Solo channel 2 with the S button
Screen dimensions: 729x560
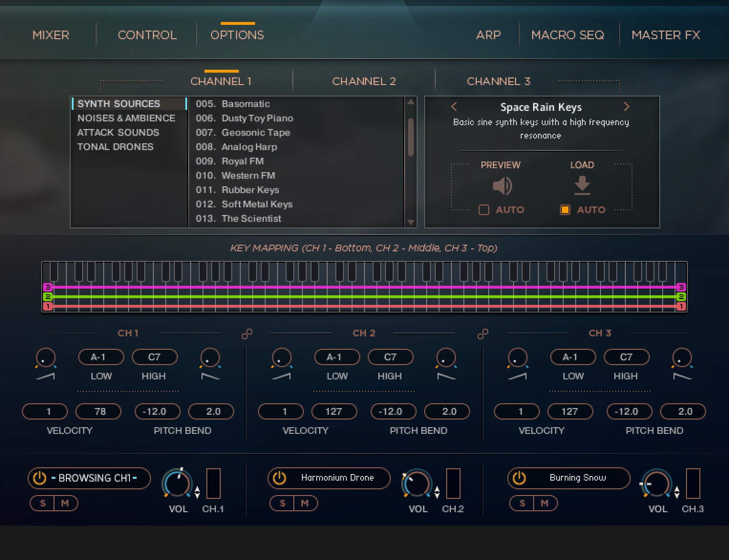[x=282, y=503]
